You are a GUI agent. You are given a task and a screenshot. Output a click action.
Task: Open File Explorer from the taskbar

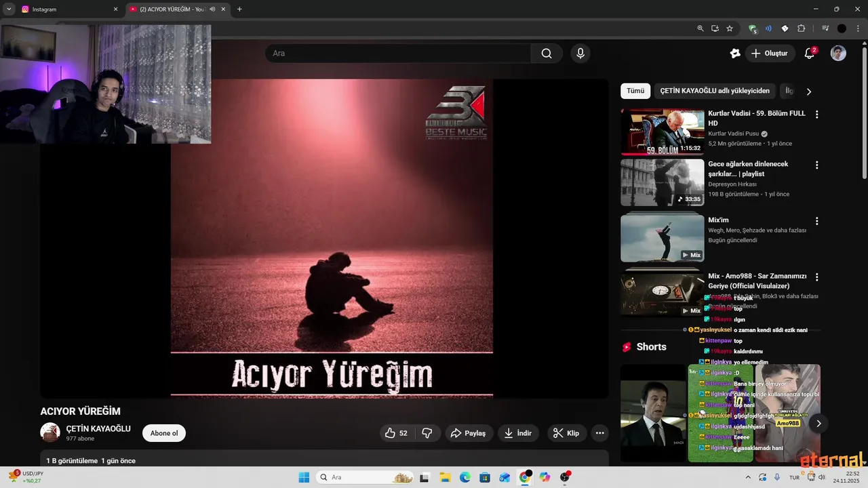(444, 477)
